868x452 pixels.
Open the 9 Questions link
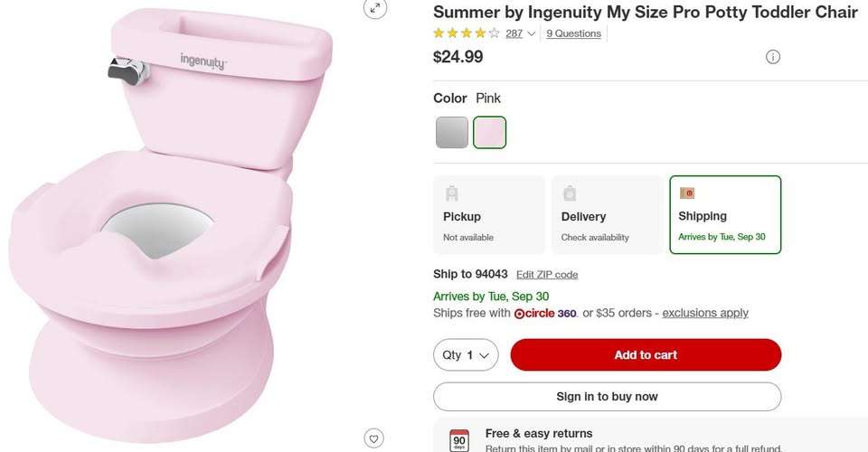(x=573, y=33)
